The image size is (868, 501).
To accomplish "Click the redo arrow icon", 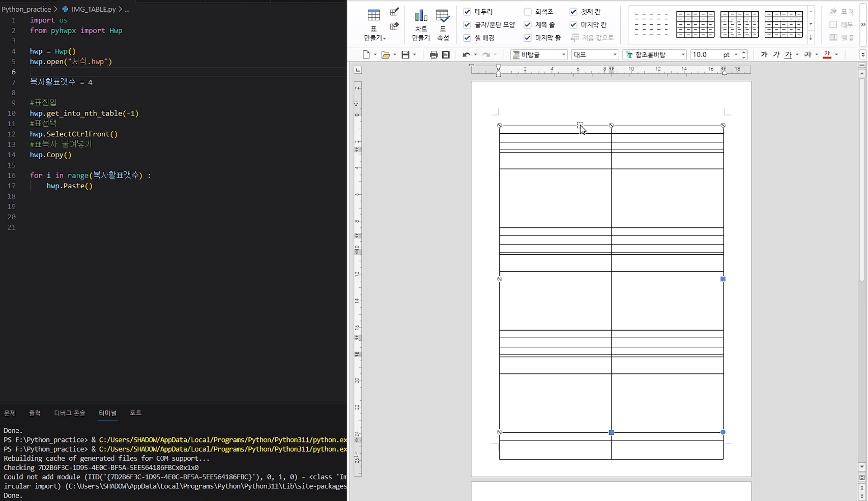I will (486, 54).
